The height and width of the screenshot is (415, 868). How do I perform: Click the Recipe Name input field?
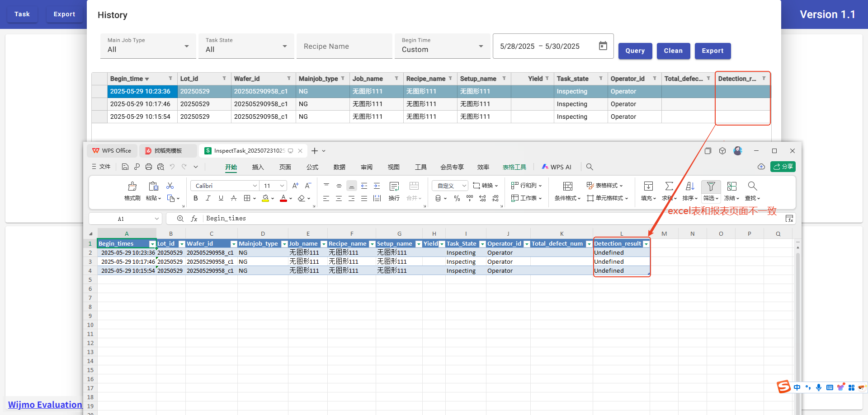[344, 46]
